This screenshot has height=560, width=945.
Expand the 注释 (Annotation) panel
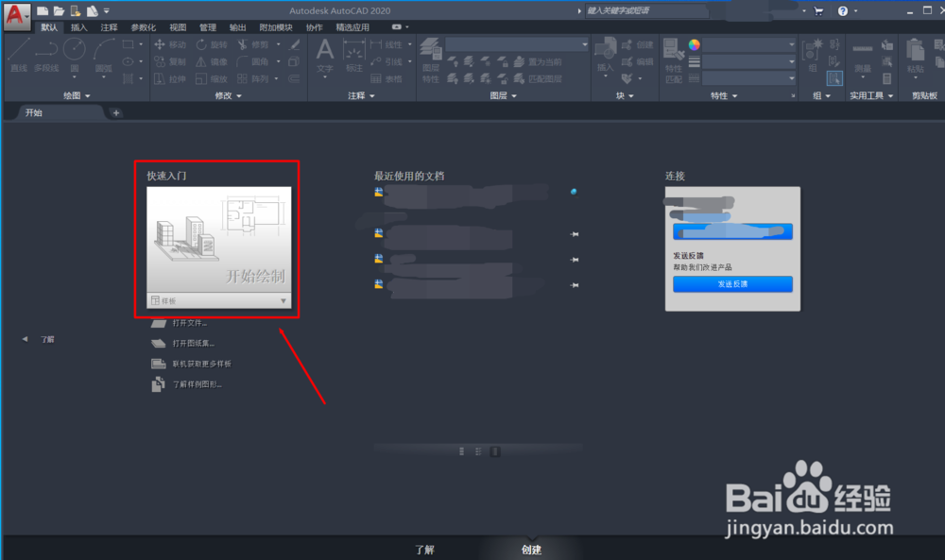pos(361,95)
